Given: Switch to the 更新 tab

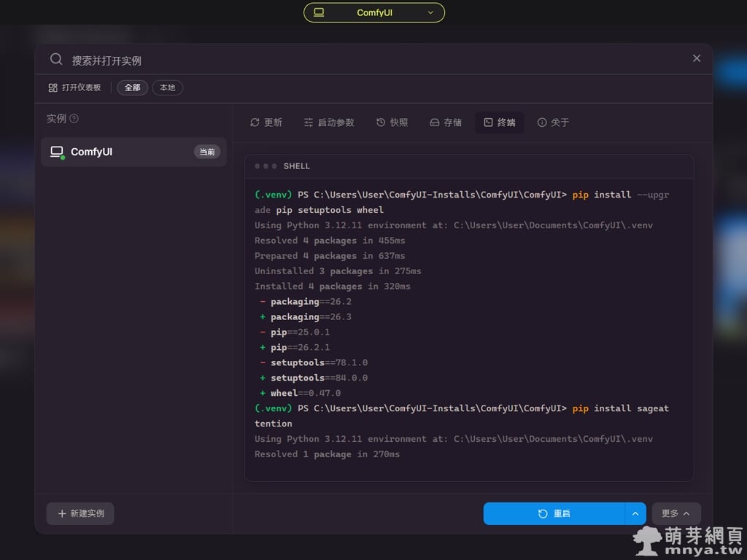Looking at the screenshot, I should coord(266,122).
